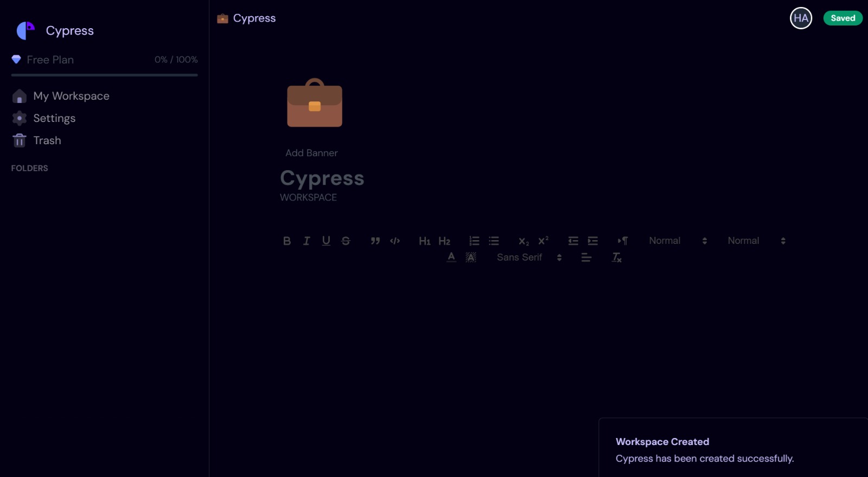Click the trash can icon
868x477 pixels.
[x=20, y=140]
